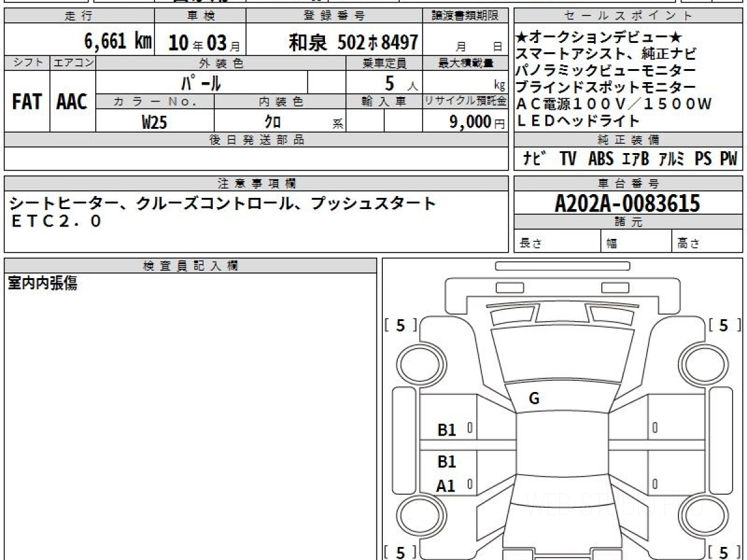Click the B1 mark directly above A1
The width and height of the screenshot is (747, 560).
[x=447, y=462]
